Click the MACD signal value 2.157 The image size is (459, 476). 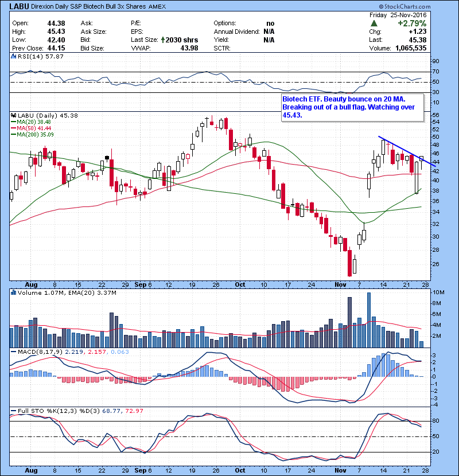[97, 352]
